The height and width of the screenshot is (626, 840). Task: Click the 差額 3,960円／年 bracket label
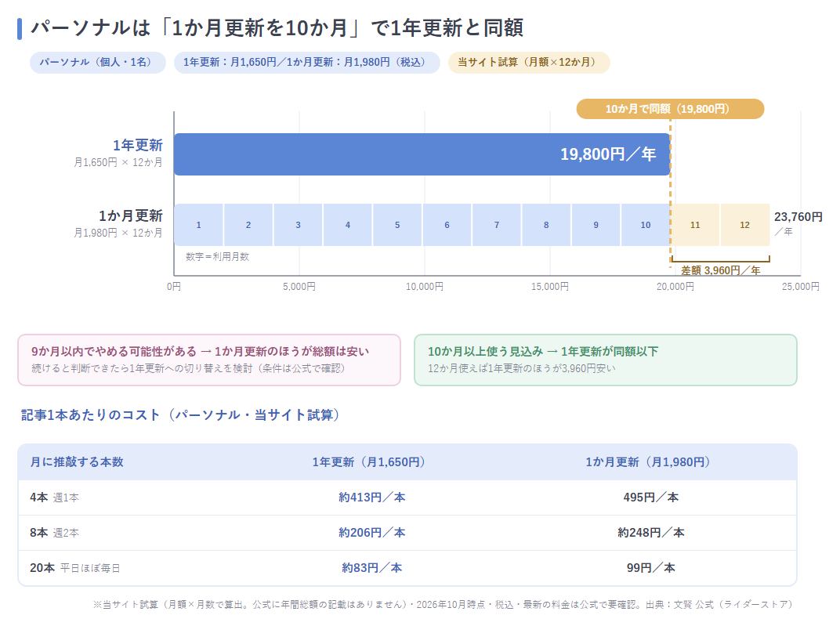[x=721, y=270]
